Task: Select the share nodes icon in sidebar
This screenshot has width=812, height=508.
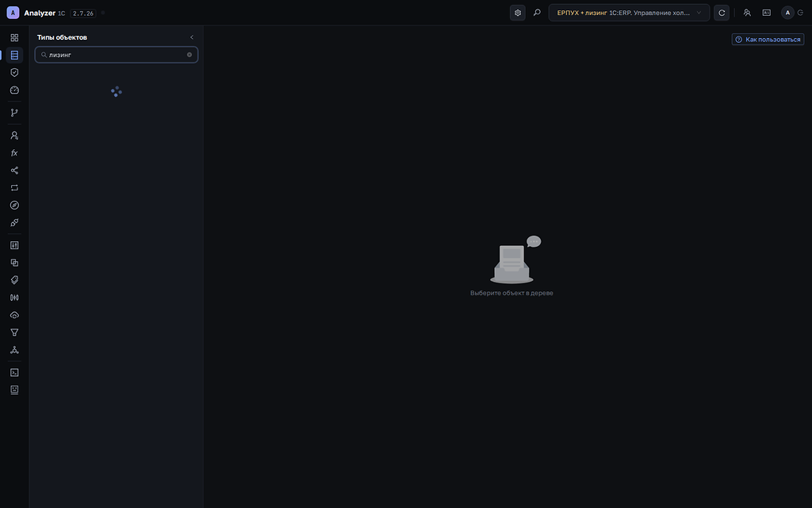Action: coord(14,171)
